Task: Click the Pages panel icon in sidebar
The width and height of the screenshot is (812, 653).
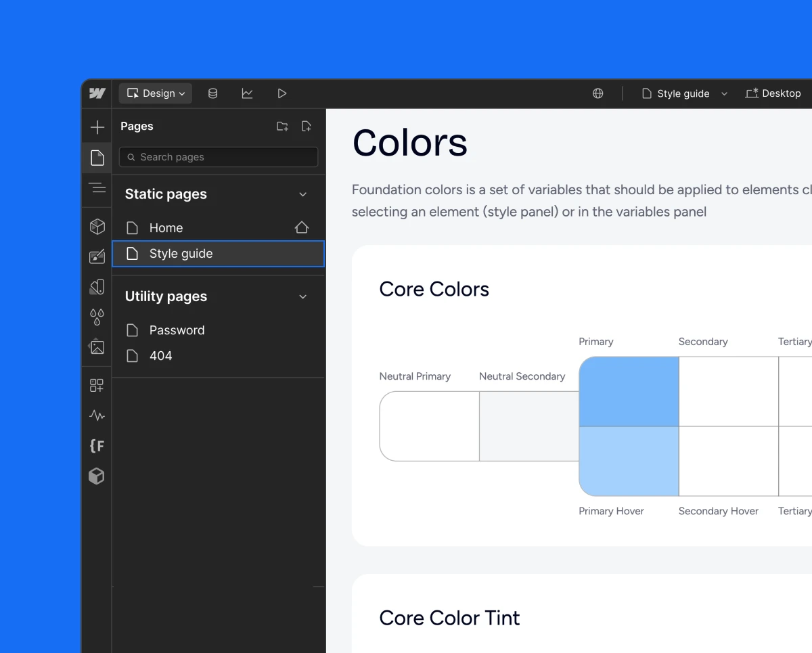Action: 97,158
